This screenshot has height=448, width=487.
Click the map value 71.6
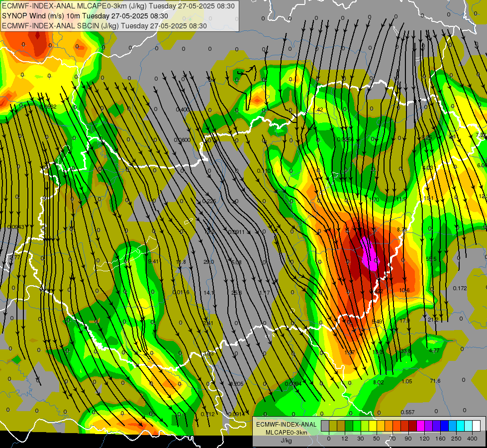435,381
